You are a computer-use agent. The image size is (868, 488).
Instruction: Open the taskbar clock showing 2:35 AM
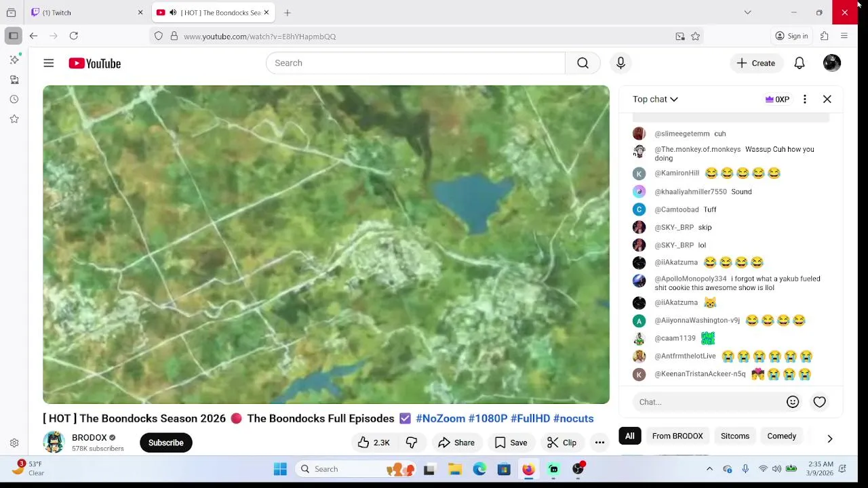[x=821, y=468]
